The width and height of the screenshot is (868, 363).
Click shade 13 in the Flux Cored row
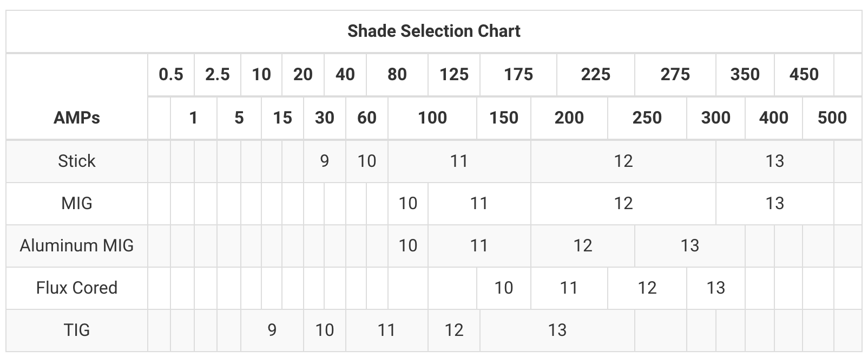tap(715, 288)
